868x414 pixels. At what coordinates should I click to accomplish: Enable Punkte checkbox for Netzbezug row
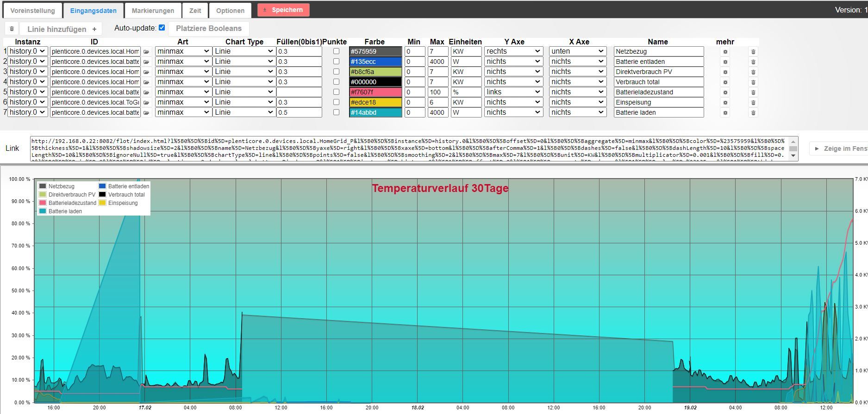click(336, 51)
